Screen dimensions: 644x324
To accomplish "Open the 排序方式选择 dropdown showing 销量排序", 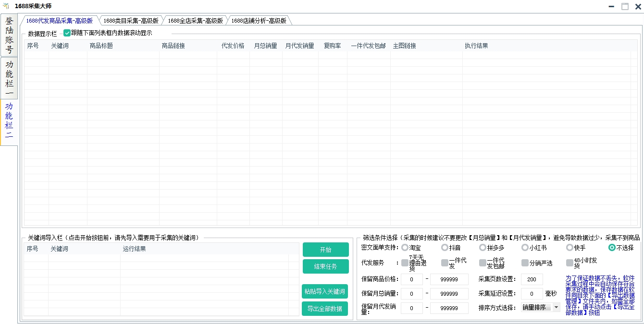I will coord(541,307).
